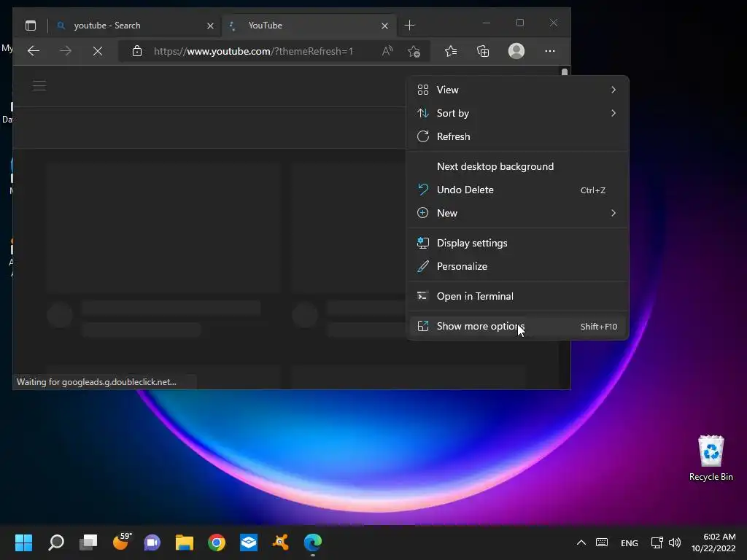Open the Chat app on the taskbar
Image resolution: width=747 pixels, height=560 pixels.
pyautogui.click(x=152, y=542)
